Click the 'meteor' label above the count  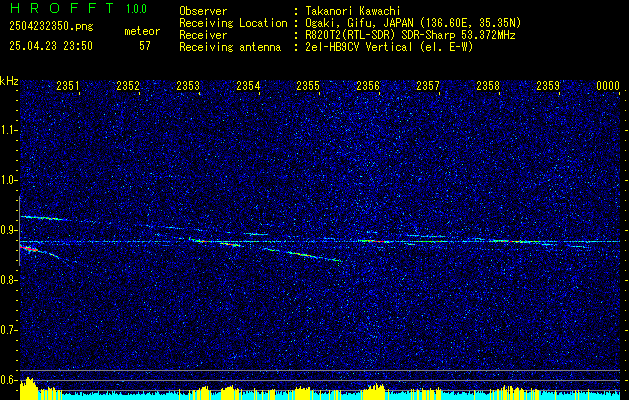point(142,31)
